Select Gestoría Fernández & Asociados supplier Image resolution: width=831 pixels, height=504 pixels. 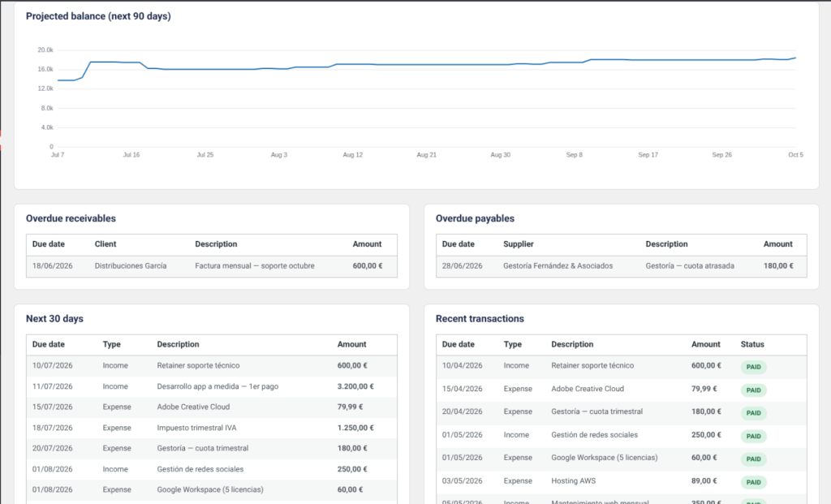[x=558, y=266]
